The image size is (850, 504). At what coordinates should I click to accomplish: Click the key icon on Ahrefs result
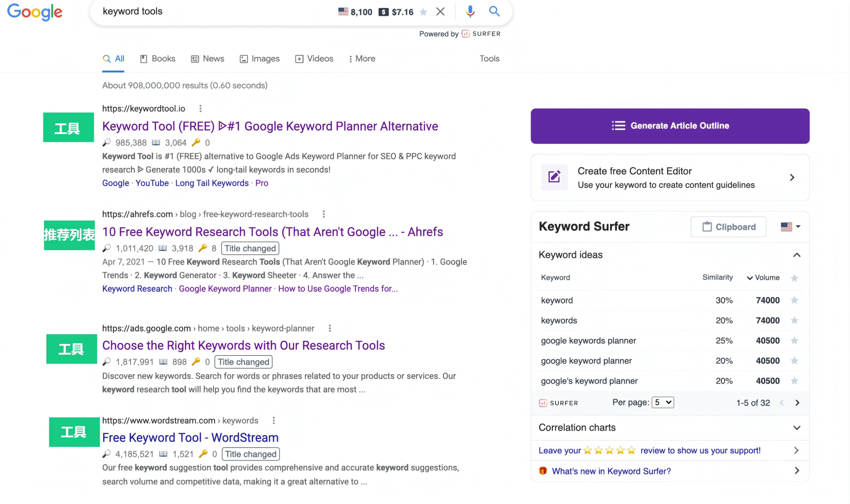203,248
